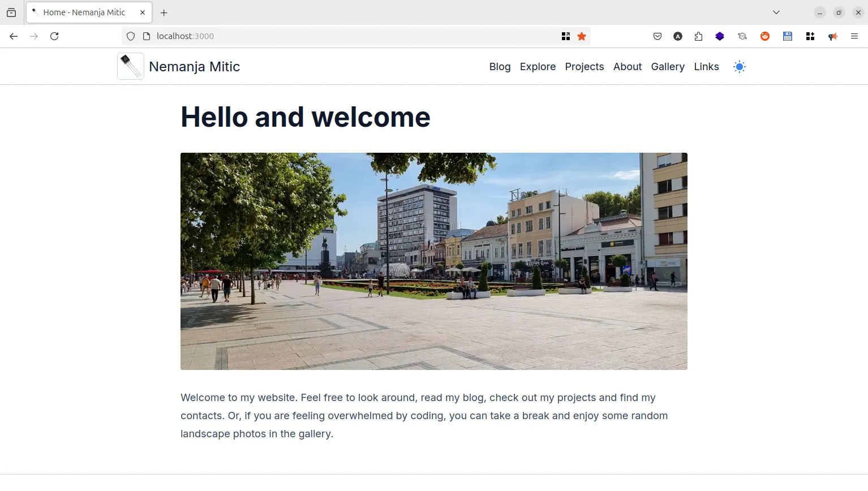Open the page actions tiles icon
868x491 pixels.
click(x=565, y=36)
